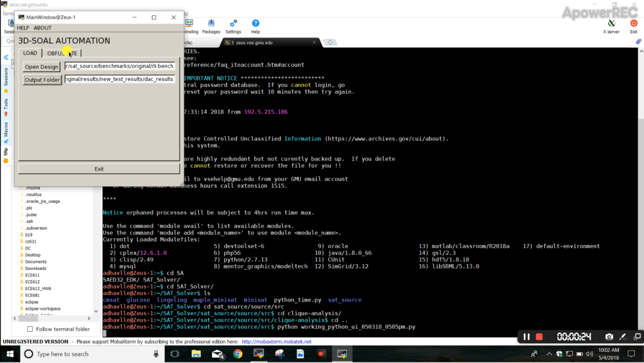Click the network tray icon
This screenshot has width=644, height=363.
[x=569, y=353]
